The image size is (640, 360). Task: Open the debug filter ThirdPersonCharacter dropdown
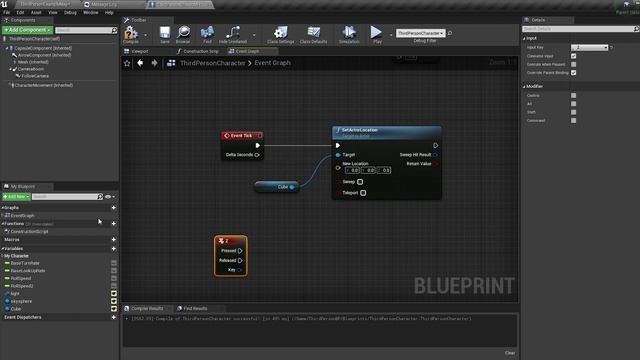[420, 33]
